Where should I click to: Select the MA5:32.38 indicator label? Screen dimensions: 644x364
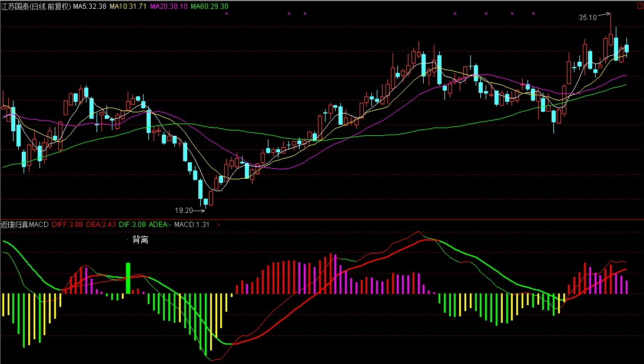click(89, 6)
